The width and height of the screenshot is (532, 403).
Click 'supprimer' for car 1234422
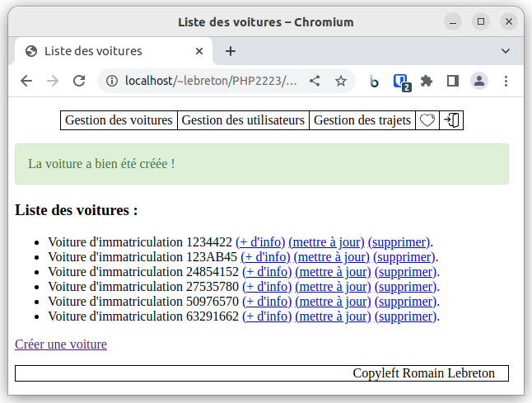(x=399, y=242)
